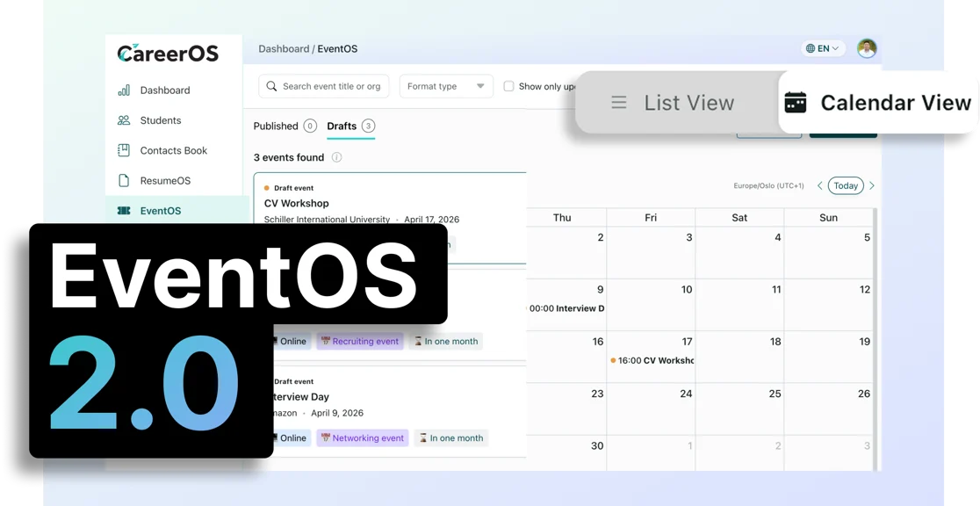Open Contacts Book in the sidebar
This screenshot has width=980, height=506.
pyautogui.click(x=174, y=150)
